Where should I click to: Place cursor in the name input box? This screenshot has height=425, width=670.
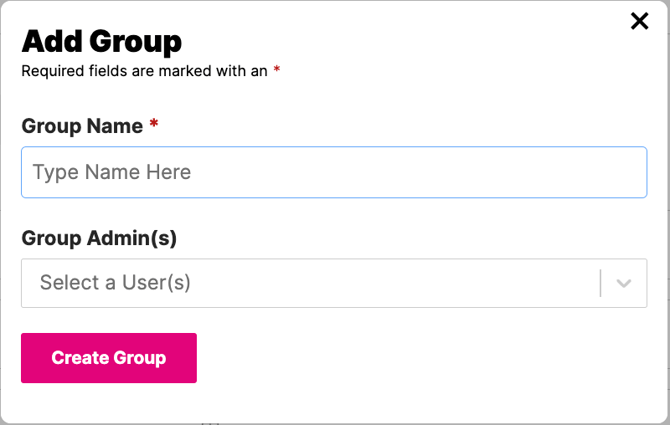tap(333, 172)
